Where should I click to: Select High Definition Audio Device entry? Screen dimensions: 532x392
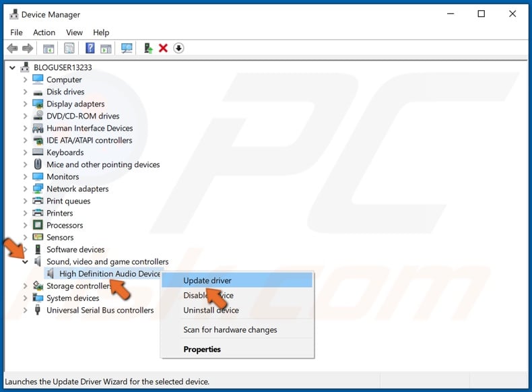pos(110,273)
